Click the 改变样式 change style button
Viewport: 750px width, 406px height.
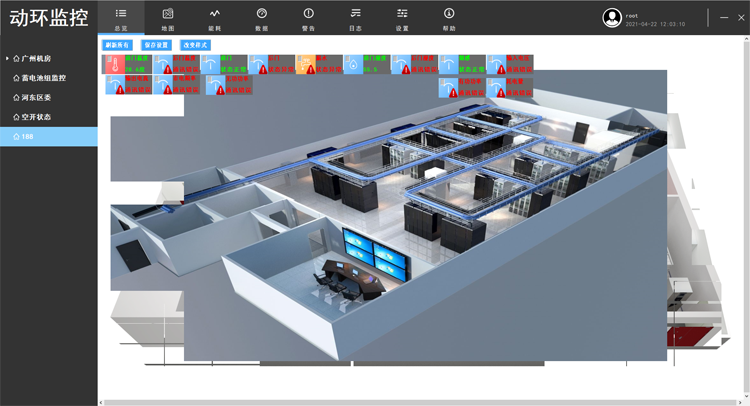[196, 45]
